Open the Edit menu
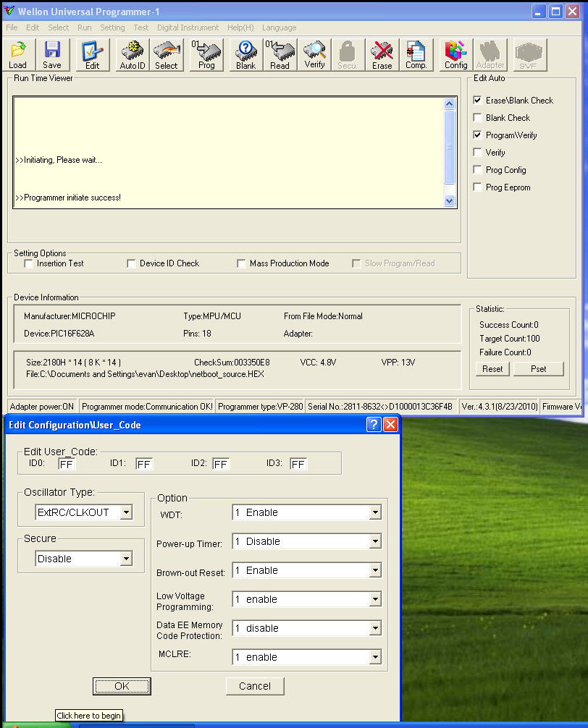 pos(33,27)
